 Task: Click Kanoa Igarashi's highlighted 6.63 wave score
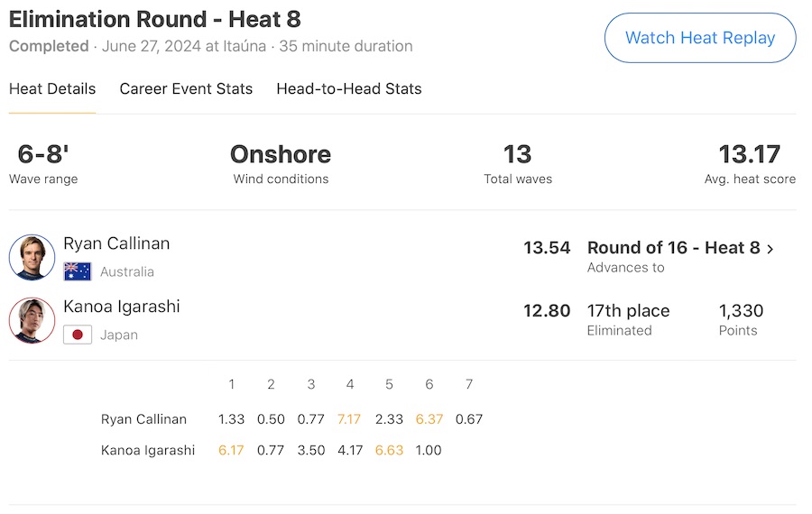(389, 450)
